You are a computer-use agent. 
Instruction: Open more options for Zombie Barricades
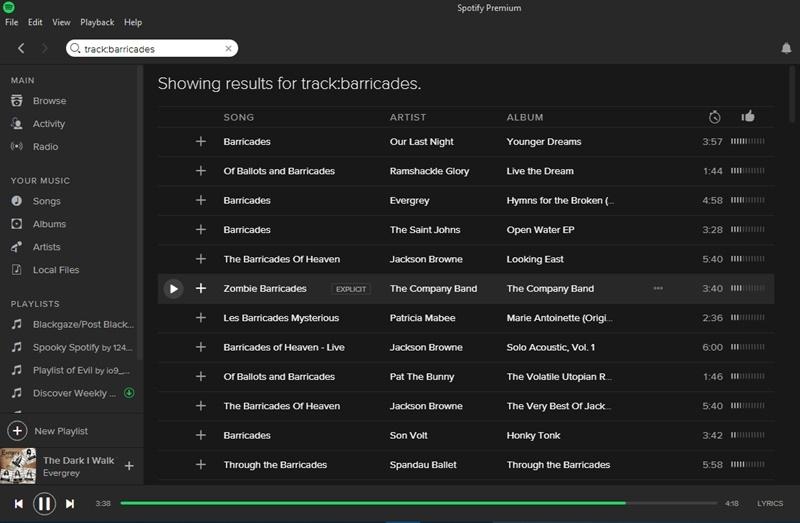point(658,288)
